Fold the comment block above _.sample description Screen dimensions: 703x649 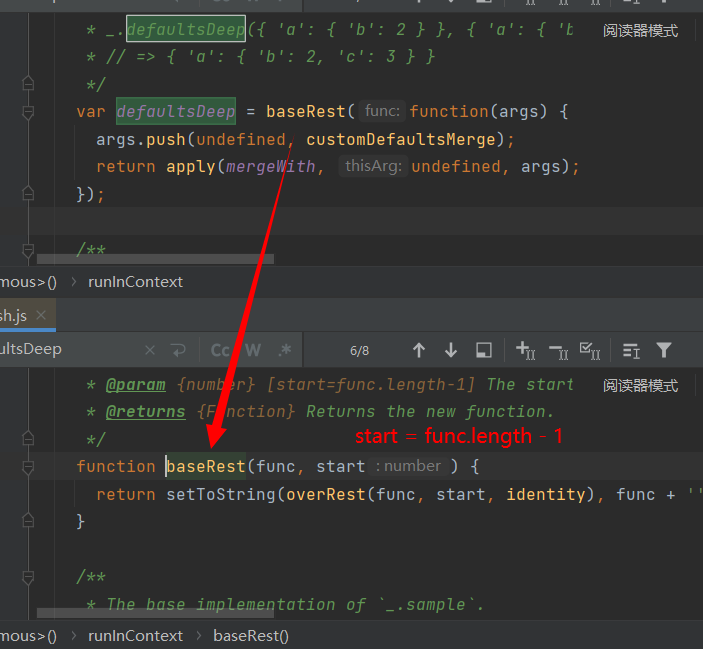coord(28,577)
